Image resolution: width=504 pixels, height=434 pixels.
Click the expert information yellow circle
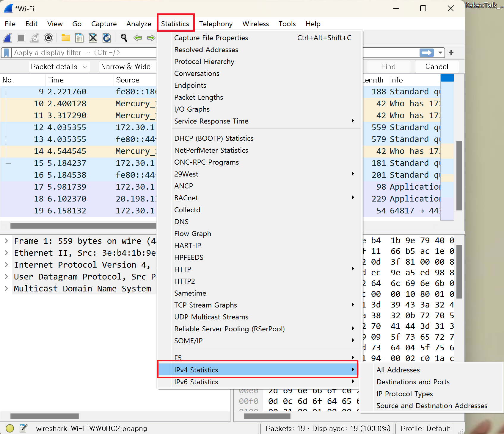10,428
